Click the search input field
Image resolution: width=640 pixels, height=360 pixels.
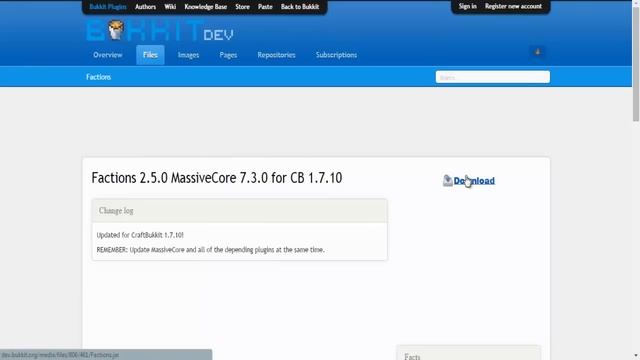pyautogui.click(x=493, y=77)
